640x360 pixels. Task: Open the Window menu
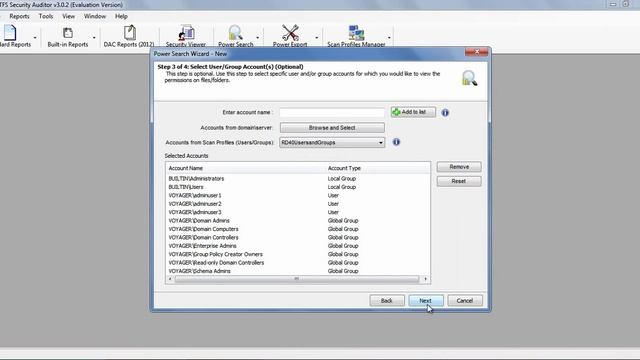95,16
